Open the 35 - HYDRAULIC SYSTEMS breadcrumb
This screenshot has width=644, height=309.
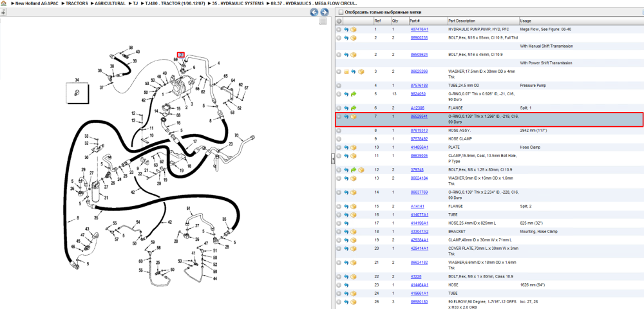coord(238,3)
